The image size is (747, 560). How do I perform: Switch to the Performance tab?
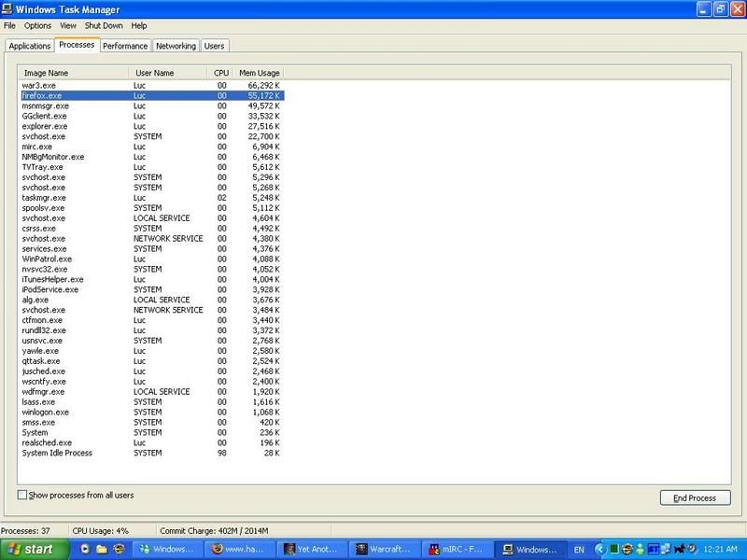coord(125,46)
